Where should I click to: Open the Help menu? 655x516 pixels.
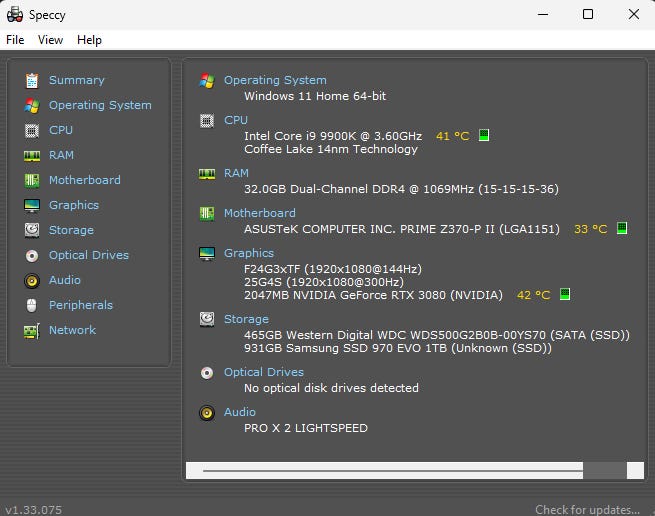click(x=89, y=40)
